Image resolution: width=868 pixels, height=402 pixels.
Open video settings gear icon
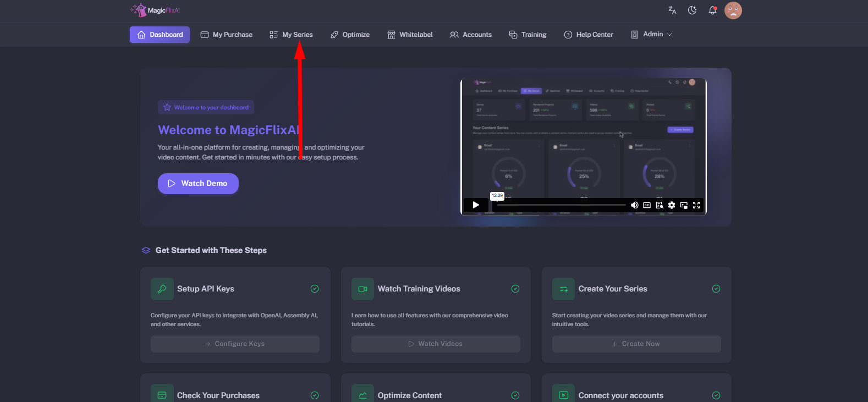click(x=672, y=205)
